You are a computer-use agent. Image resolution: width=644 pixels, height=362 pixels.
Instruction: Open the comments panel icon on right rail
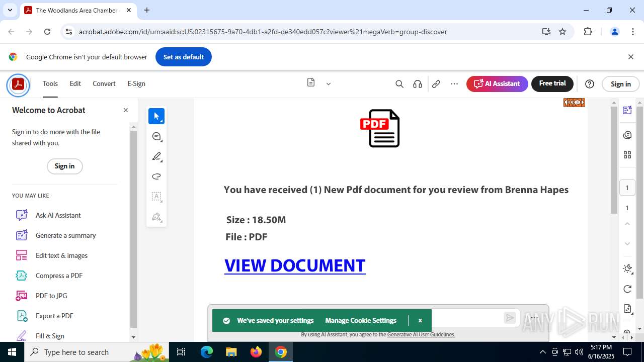[x=627, y=135]
